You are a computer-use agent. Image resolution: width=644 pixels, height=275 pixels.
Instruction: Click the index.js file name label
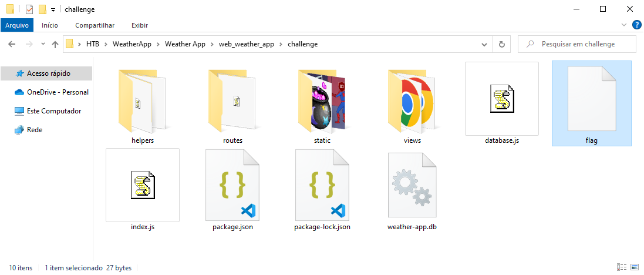[x=143, y=226]
